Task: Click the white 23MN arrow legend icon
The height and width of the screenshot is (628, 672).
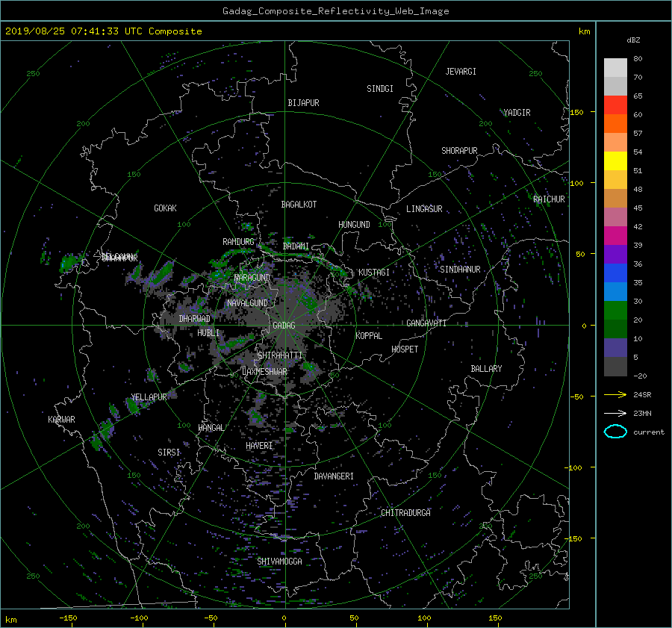Action: (x=615, y=413)
